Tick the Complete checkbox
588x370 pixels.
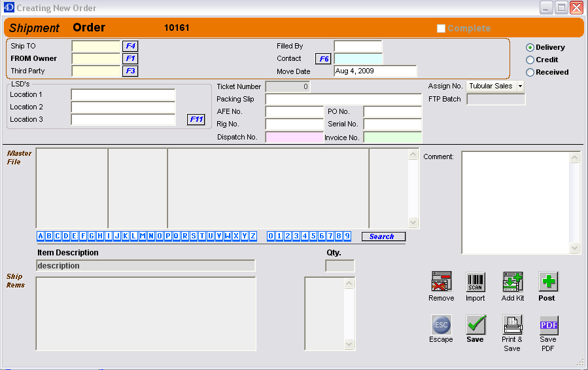coord(441,29)
